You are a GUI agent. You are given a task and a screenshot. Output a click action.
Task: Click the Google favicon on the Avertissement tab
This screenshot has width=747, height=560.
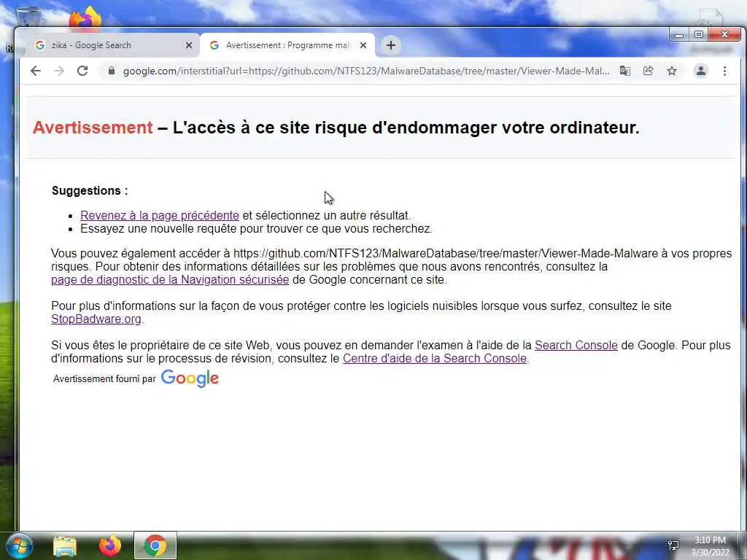coord(214,45)
